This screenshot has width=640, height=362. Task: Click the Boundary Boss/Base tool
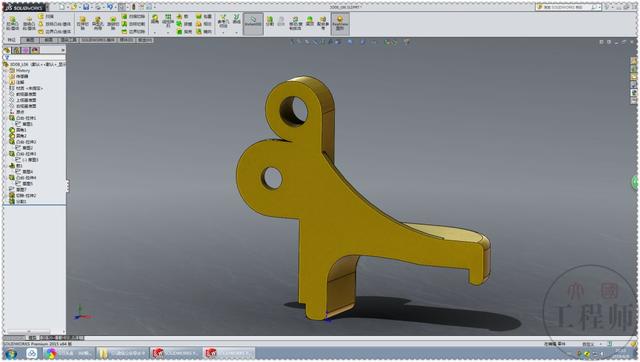tap(54, 31)
